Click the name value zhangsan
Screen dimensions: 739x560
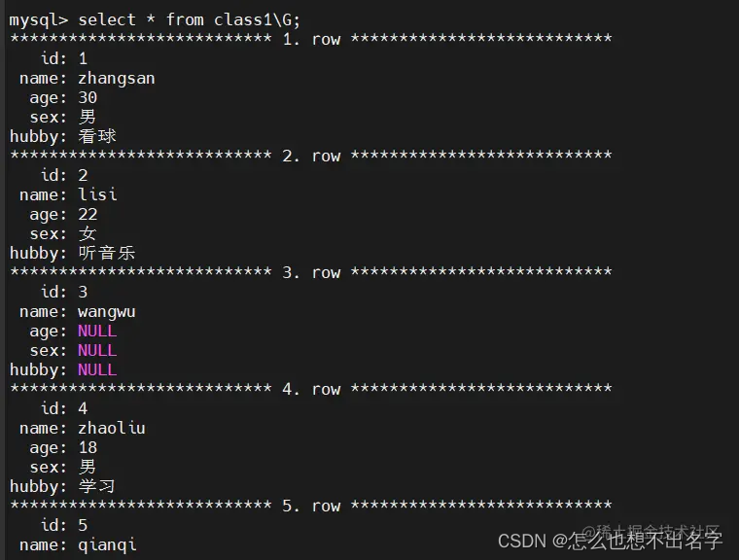[x=117, y=79]
